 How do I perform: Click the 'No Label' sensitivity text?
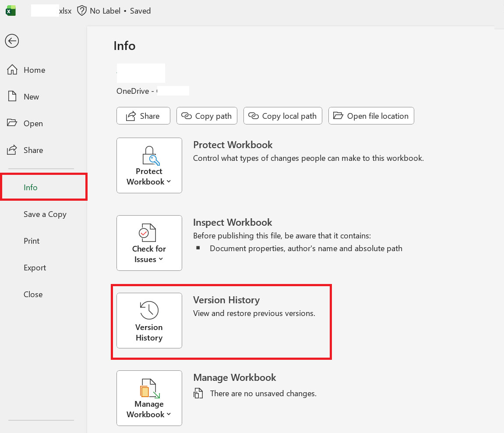pyautogui.click(x=105, y=11)
